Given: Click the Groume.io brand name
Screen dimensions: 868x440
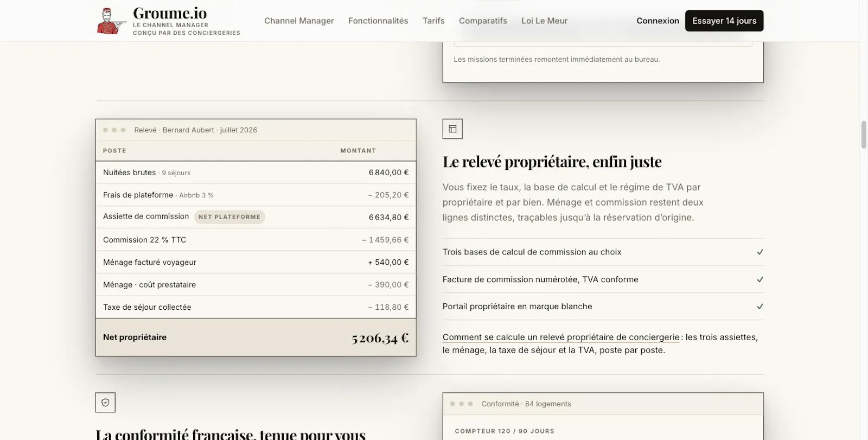Looking at the screenshot, I should point(170,13).
